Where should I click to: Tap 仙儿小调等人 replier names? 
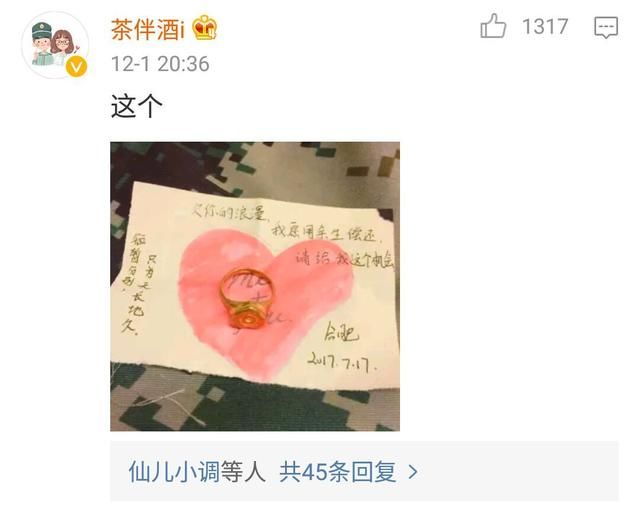coord(197,472)
